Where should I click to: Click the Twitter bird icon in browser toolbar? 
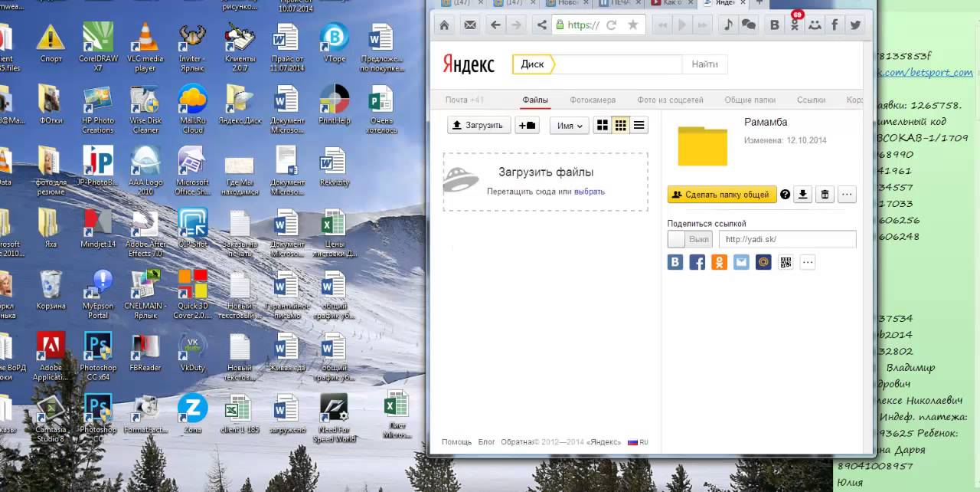855,25
